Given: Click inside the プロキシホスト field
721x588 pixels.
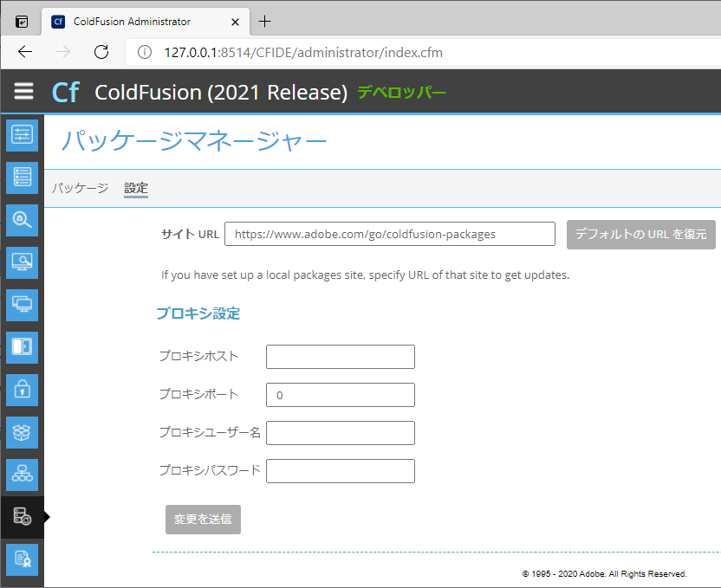Looking at the screenshot, I should 340,356.
